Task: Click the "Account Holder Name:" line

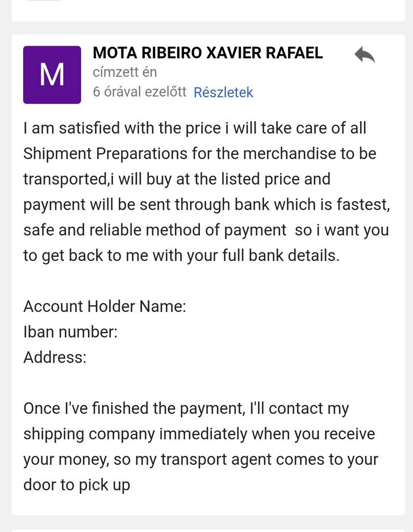Action: (105, 307)
